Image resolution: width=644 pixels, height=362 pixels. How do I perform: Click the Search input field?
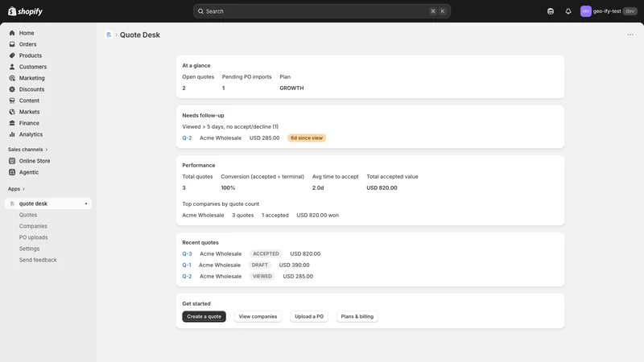click(321, 11)
